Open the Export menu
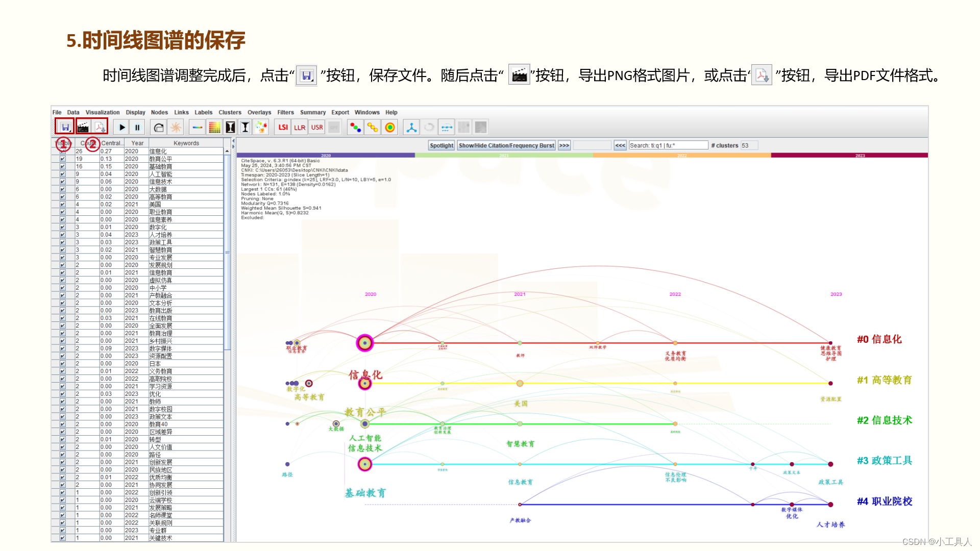 pos(340,112)
